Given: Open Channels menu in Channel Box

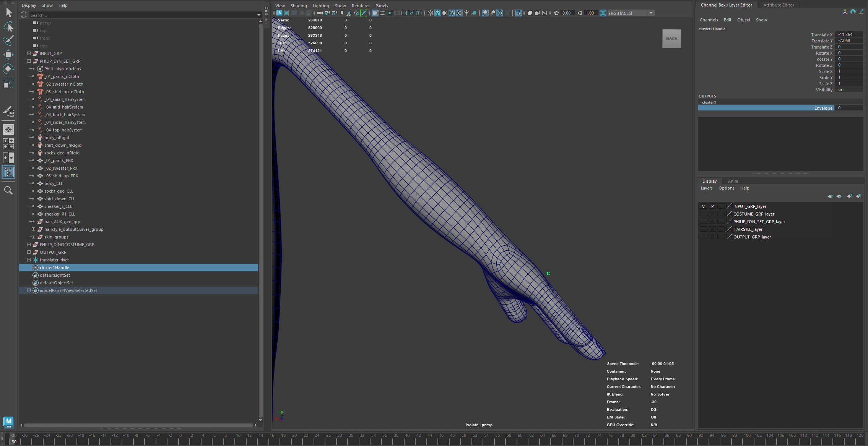Looking at the screenshot, I should pyautogui.click(x=709, y=20).
